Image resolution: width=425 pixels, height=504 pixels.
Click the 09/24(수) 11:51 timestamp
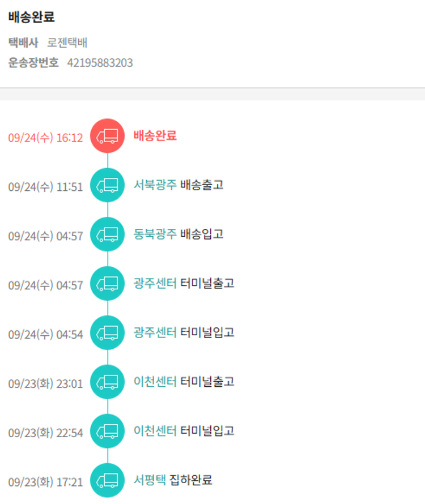pos(45,187)
